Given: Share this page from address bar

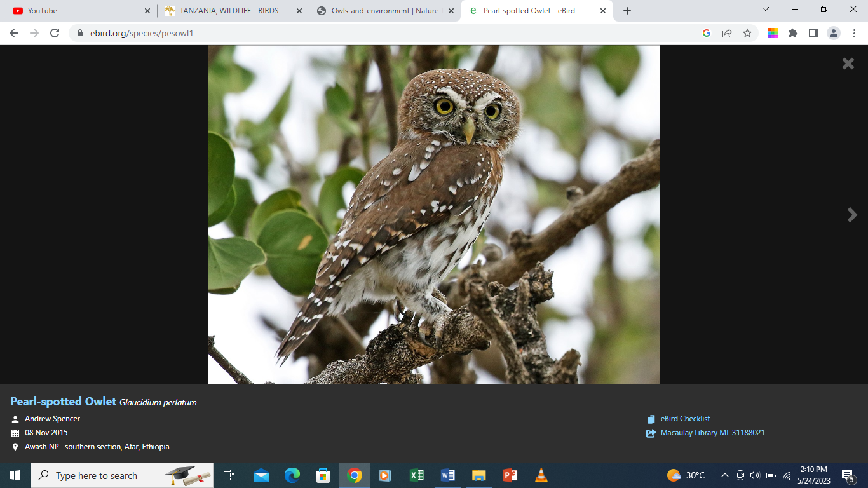Looking at the screenshot, I should [x=727, y=33].
